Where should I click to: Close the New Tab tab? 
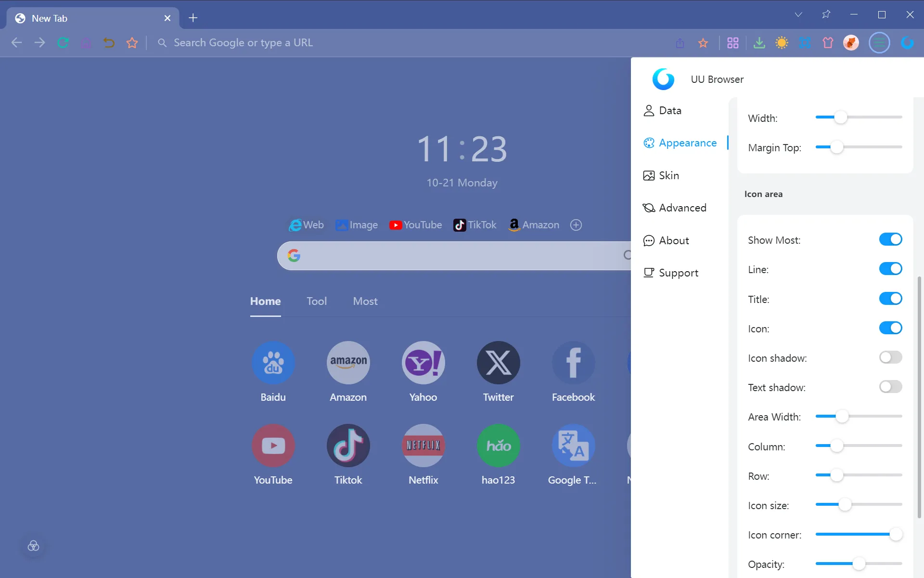pyautogui.click(x=167, y=18)
